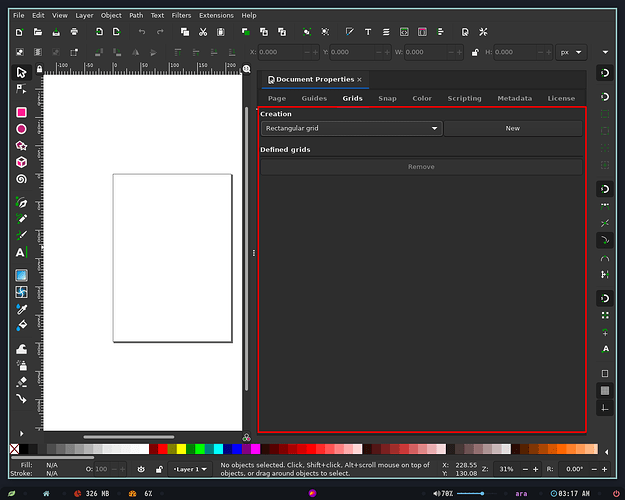Select the 3D Box tool
Screen dimensions: 625x500
22,162
